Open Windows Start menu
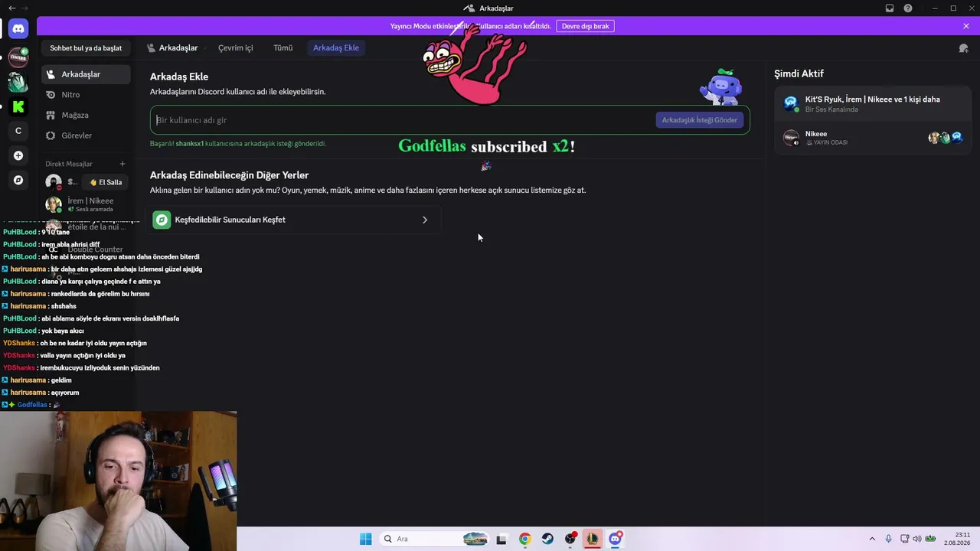980x551 pixels. [x=366, y=539]
